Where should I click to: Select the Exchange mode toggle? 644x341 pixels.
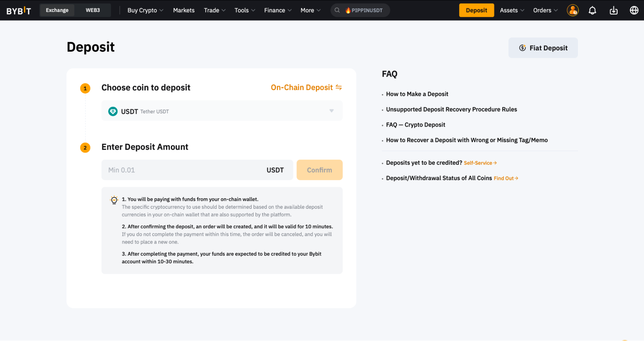[57, 10]
